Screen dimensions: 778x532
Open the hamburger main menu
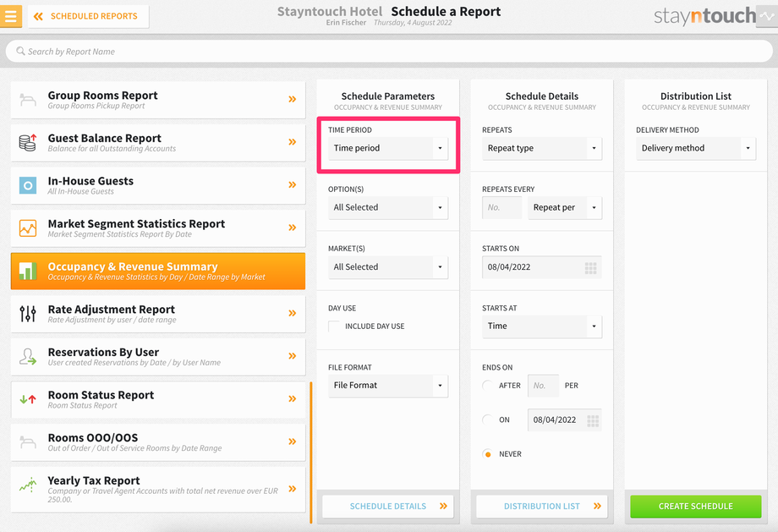click(x=10, y=16)
